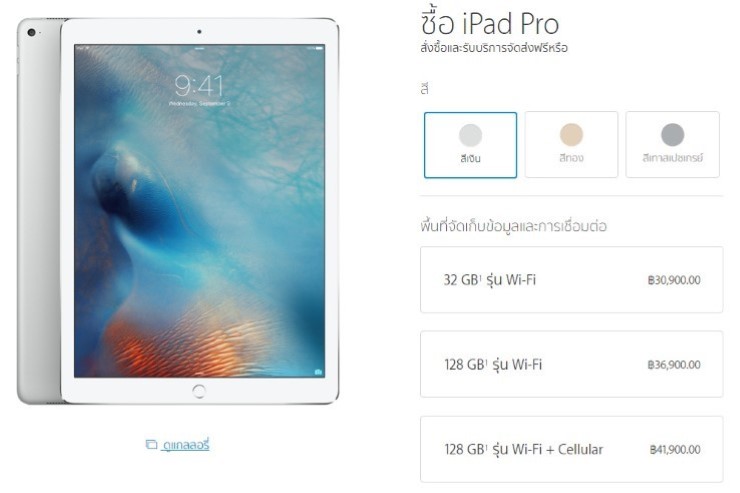
Task: Click the iPad Pro product image
Action: click(178, 211)
